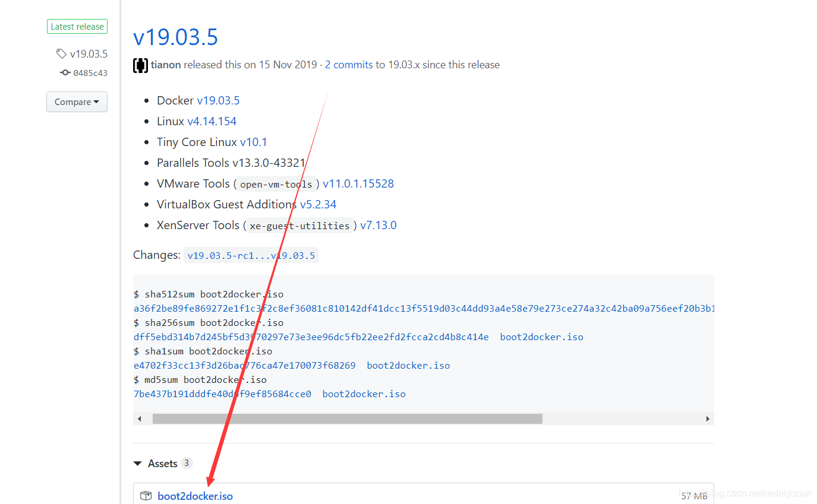
Task: Open the v19.03.5 tag link in sidebar
Action: (89, 54)
